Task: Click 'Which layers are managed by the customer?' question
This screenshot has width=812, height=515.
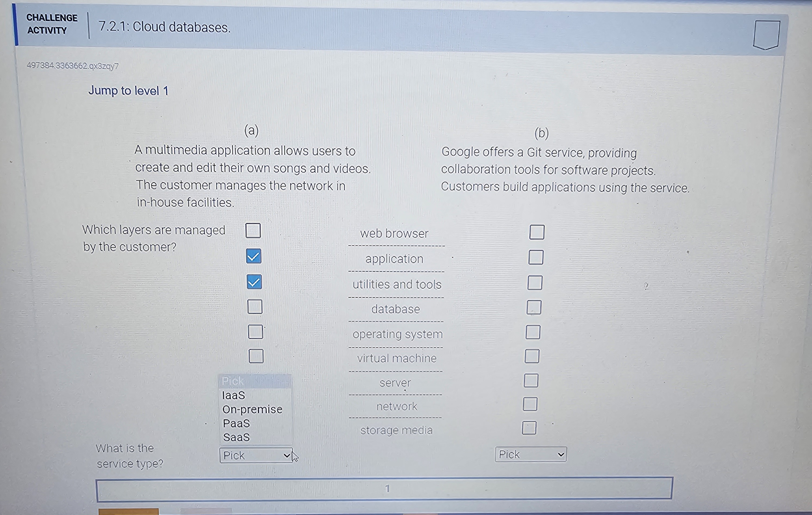Action: (x=153, y=238)
